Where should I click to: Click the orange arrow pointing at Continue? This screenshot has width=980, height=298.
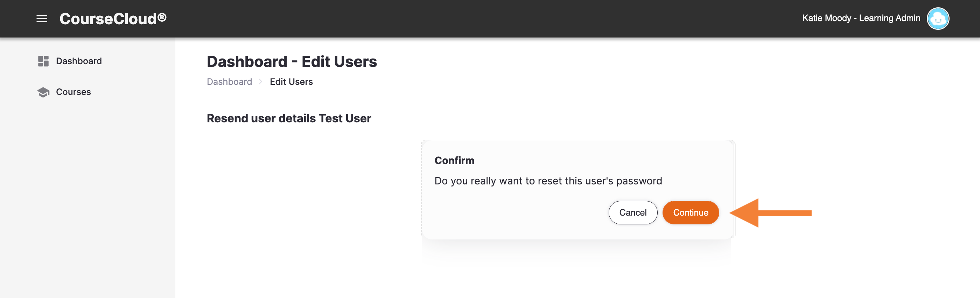pos(770,213)
